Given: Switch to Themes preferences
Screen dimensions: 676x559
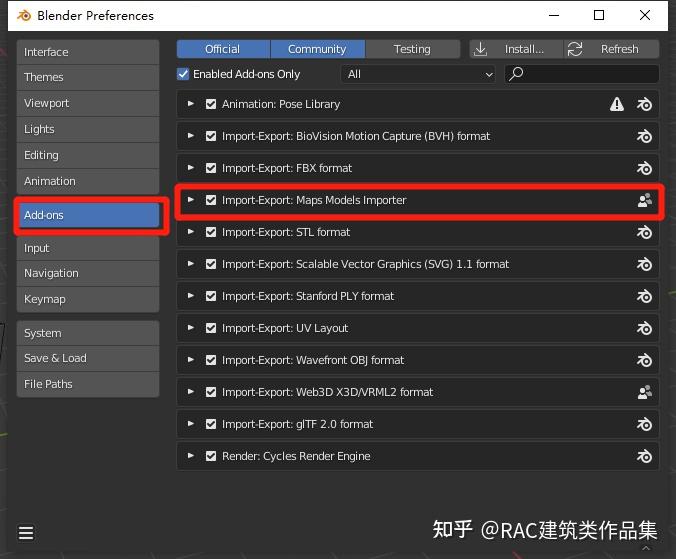Looking at the screenshot, I should (x=88, y=78).
